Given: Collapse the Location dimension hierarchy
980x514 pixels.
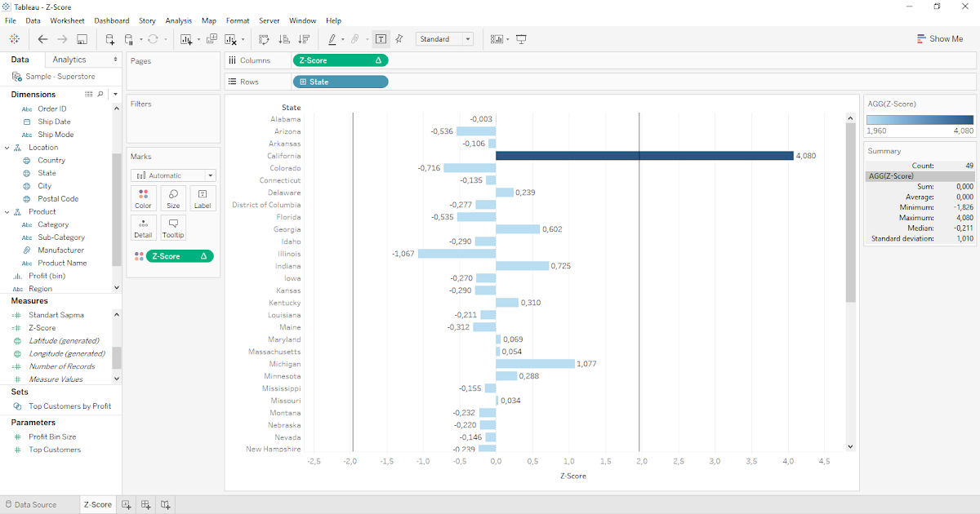Looking at the screenshot, I should tap(7, 146).
